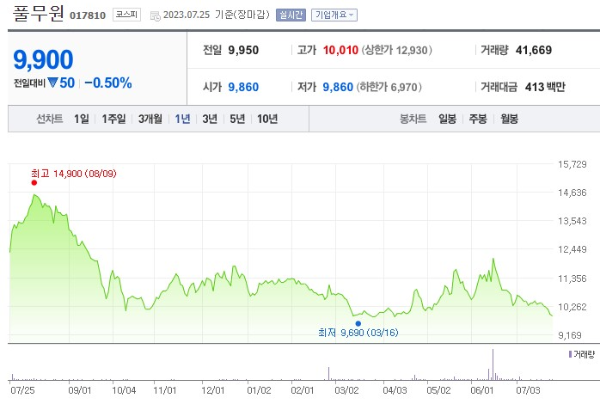Image resolution: width=600 pixels, height=407 pixels.
Task: Click the 코스피 market badge
Action: pyautogui.click(x=127, y=15)
